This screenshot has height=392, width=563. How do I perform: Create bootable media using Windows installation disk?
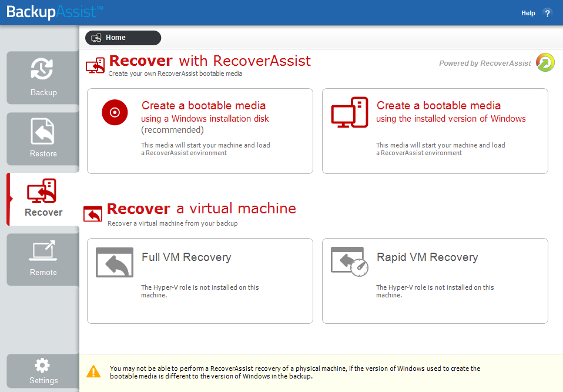point(200,131)
